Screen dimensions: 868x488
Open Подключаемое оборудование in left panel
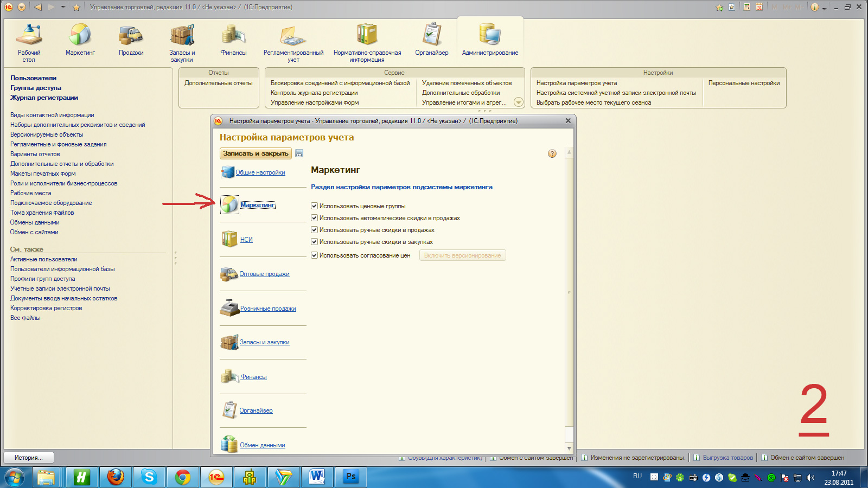(51, 203)
